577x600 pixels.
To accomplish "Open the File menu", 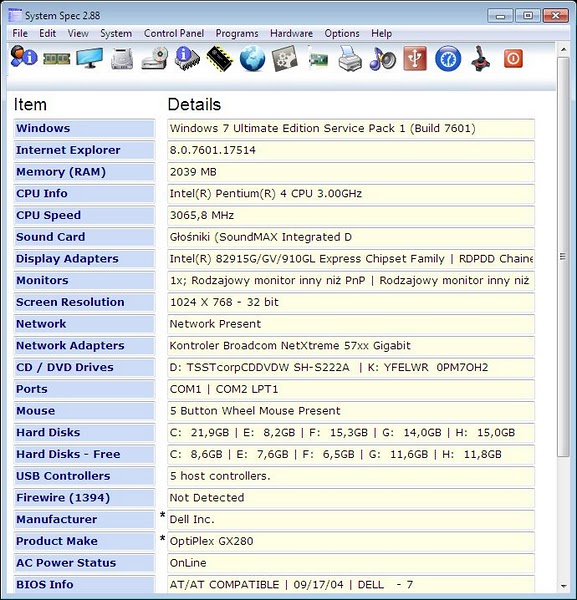I will (x=20, y=33).
